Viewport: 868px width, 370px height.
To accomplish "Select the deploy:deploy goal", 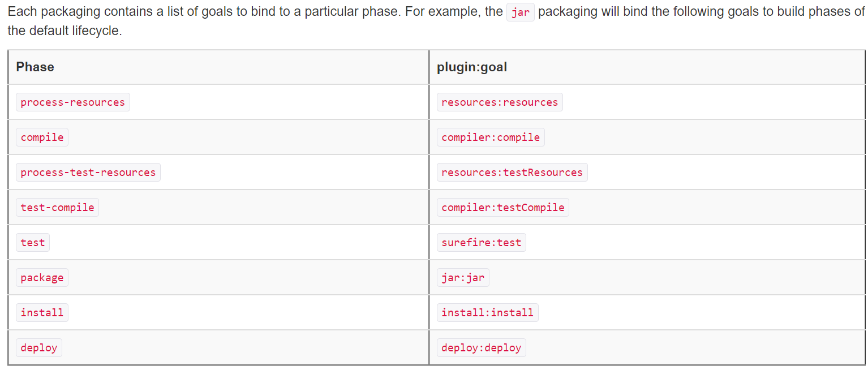I will coord(482,348).
